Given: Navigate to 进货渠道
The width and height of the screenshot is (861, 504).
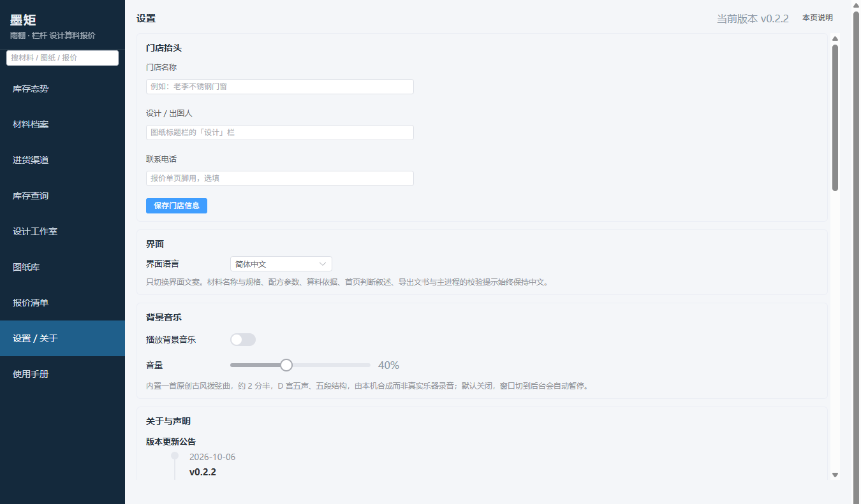Looking at the screenshot, I should (63, 160).
